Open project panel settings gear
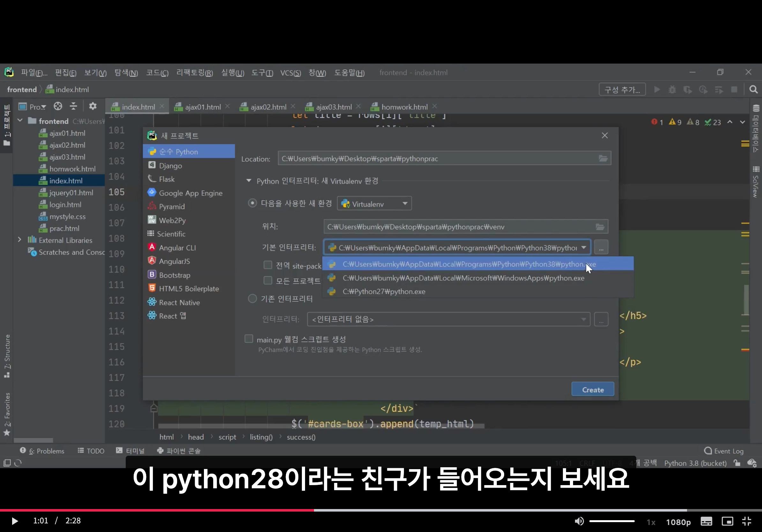This screenshot has height=532, width=762. click(x=93, y=106)
